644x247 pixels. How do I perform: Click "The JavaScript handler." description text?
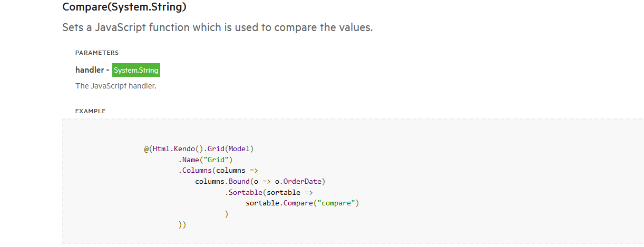(x=116, y=85)
